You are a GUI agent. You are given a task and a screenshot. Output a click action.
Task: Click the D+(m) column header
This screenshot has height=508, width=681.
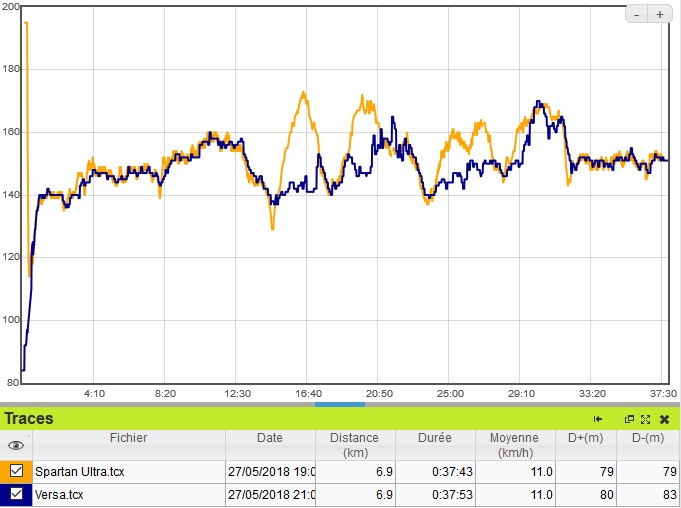(586, 438)
